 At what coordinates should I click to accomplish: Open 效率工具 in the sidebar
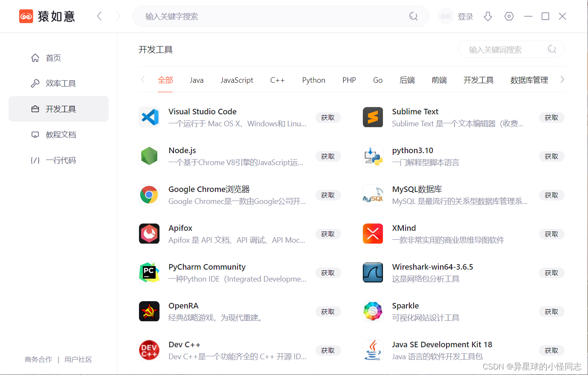pos(58,83)
